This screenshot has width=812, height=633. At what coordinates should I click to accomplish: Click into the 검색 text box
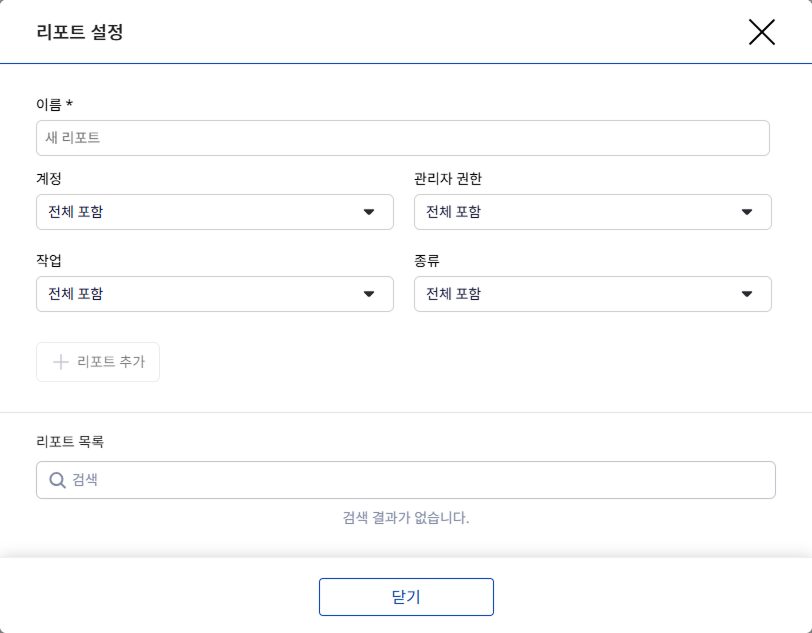tap(420, 480)
